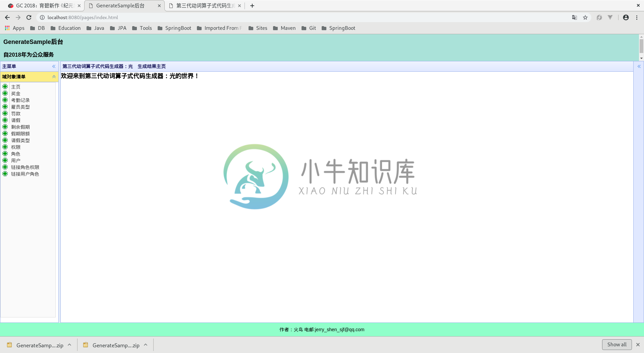Open the Git bookmark folder
The image size is (644, 353).
click(x=309, y=28)
